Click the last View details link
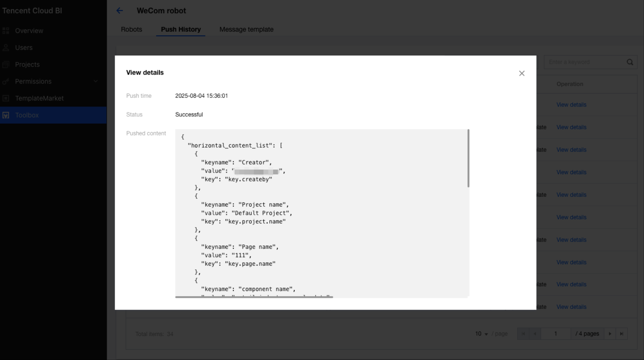The height and width of the screenshot is (360, 644). (x=571, y=307)
